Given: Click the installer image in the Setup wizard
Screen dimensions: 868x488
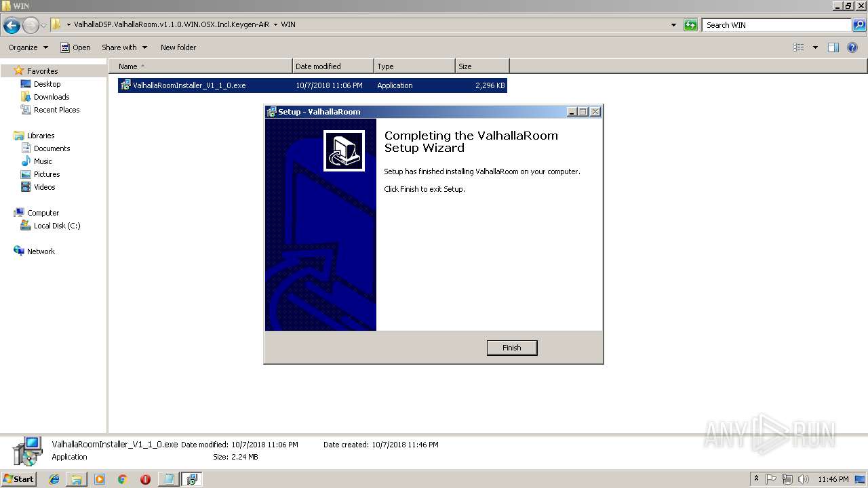Looking at the screenshot, I should [344, 150].
